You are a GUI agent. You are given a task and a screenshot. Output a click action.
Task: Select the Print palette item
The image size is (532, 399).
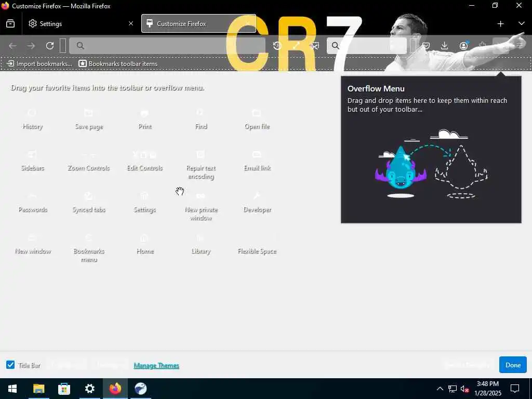point(145,120)
